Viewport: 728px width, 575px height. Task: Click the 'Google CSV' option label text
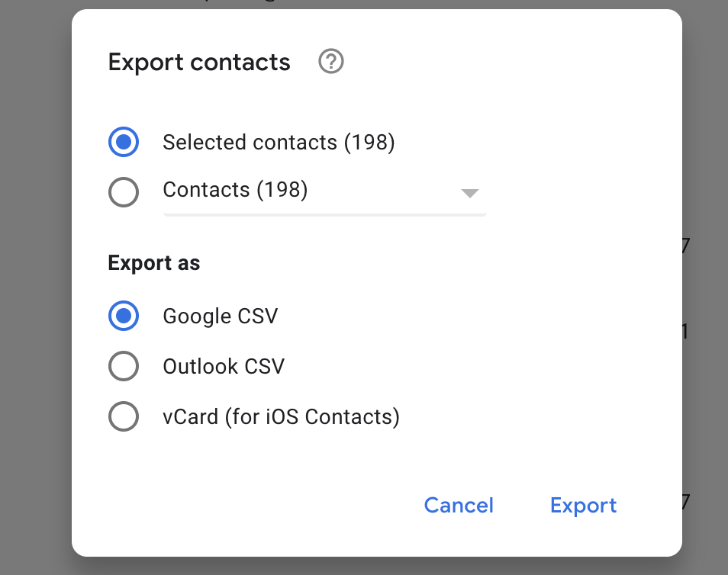click(x=221, y=316)
